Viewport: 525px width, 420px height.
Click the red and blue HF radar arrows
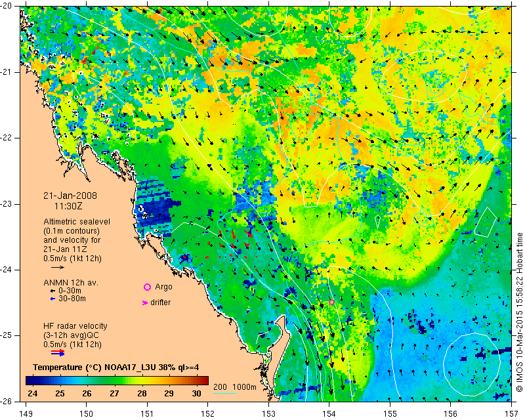pos(58,352)
